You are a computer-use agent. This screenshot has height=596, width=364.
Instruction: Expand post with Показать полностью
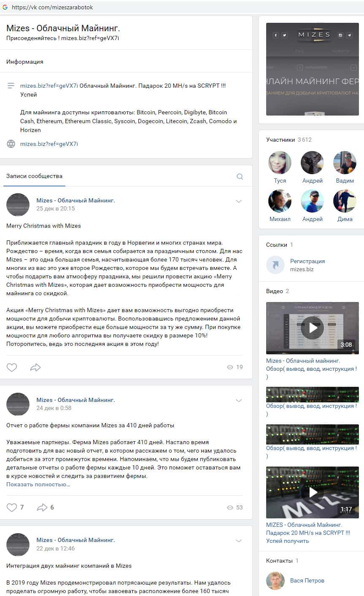click(x=38, y=484)
